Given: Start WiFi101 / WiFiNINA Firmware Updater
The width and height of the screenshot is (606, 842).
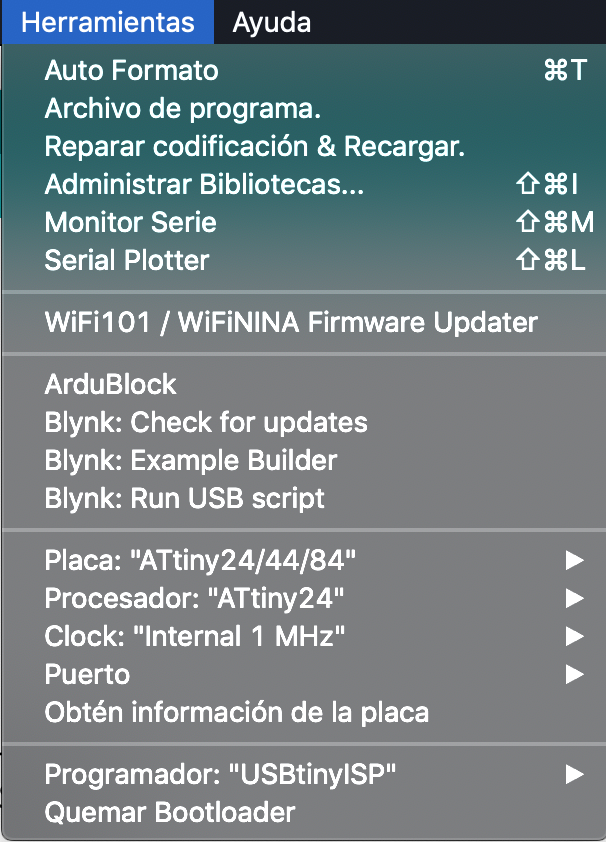Looking at the screenshot, I should click(304, 322).
